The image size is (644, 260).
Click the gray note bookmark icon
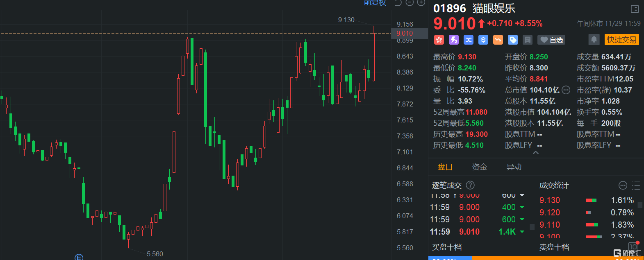click(528, 40)
